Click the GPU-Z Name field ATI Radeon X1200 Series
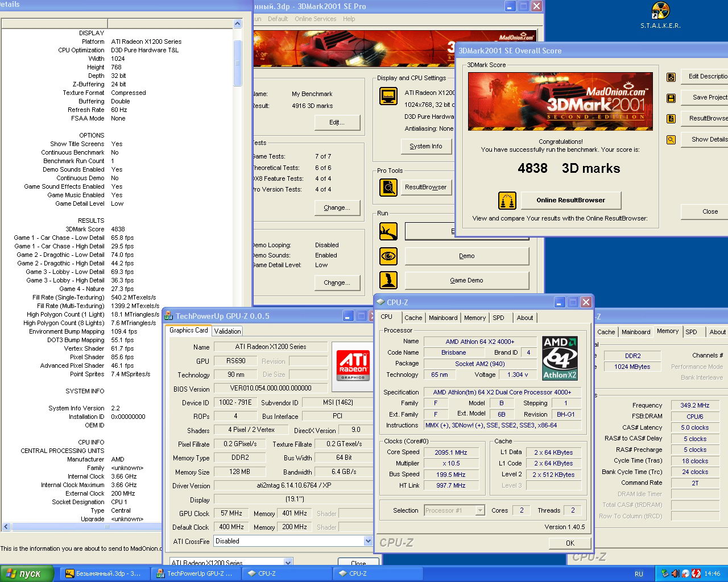The height and width of the screenshot is (582, 728). 271,347
